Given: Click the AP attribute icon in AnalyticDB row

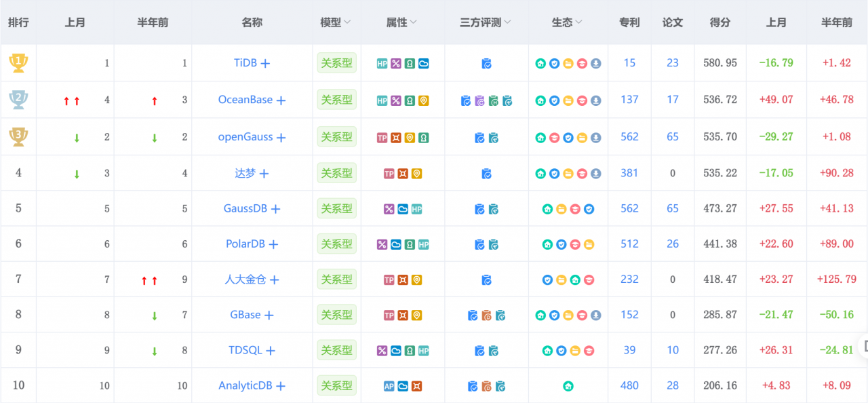Looking at the screenshot, I should 389,386.
